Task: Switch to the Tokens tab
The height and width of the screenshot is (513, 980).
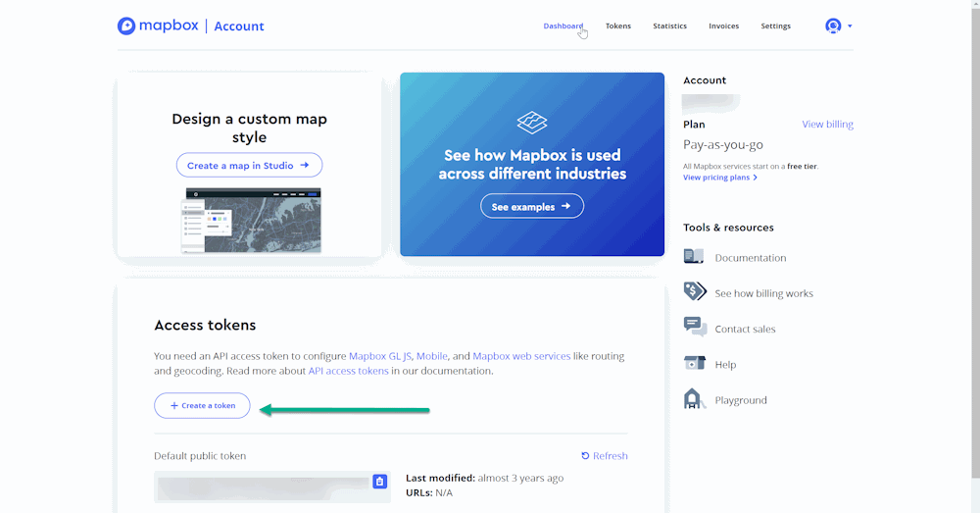Action: click(618, 26)
